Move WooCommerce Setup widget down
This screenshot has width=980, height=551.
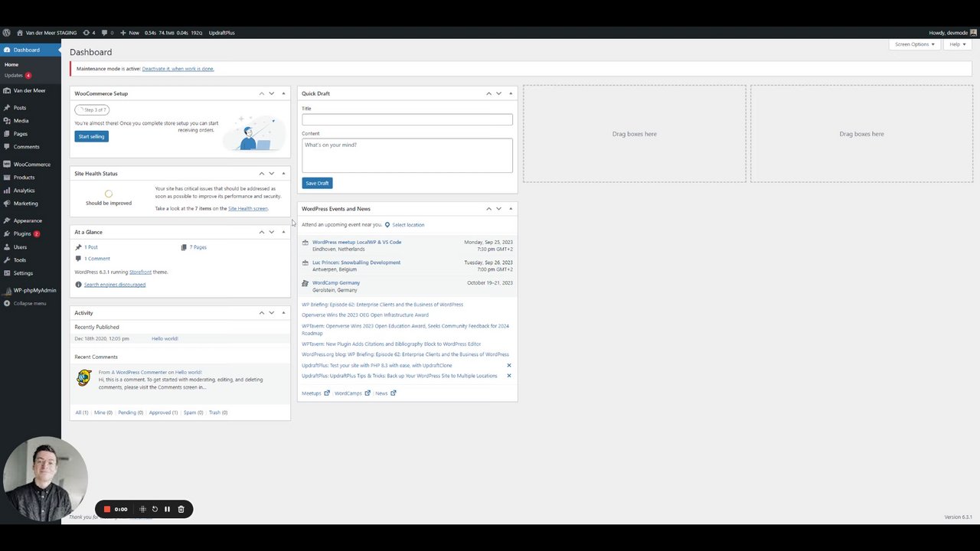pos(271,93)
